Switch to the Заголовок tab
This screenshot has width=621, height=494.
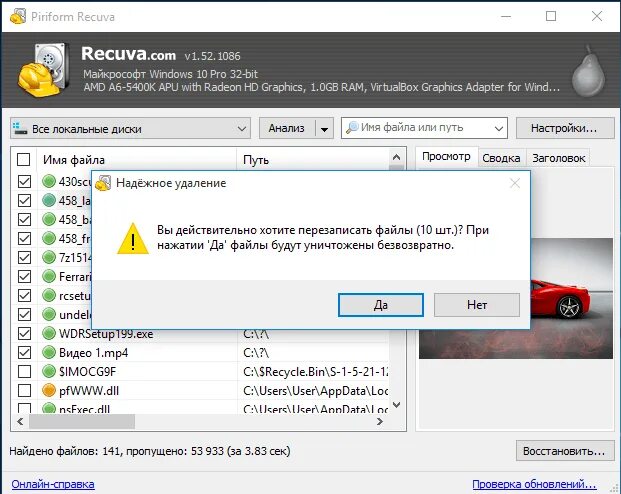(558, 158)
